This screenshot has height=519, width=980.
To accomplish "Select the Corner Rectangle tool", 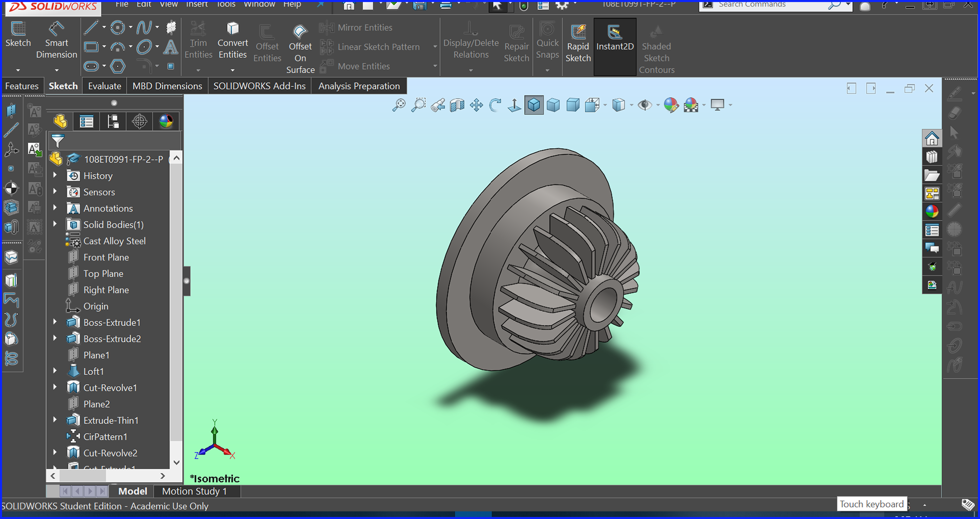I will (x=91, y=47).
